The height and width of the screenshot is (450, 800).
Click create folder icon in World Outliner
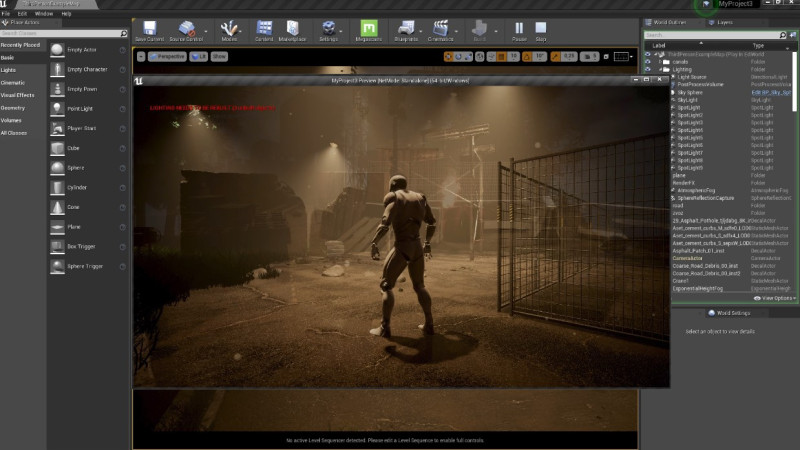click(792, 35)
